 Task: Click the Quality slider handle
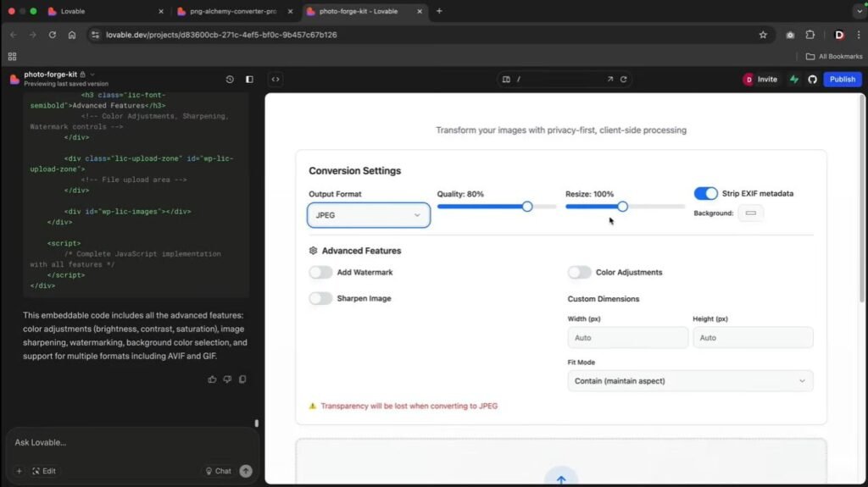527,207
